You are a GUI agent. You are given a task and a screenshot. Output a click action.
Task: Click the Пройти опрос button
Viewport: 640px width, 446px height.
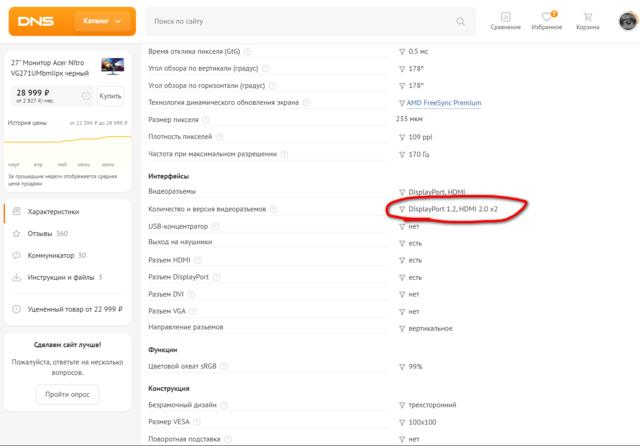tap(67, 395)
